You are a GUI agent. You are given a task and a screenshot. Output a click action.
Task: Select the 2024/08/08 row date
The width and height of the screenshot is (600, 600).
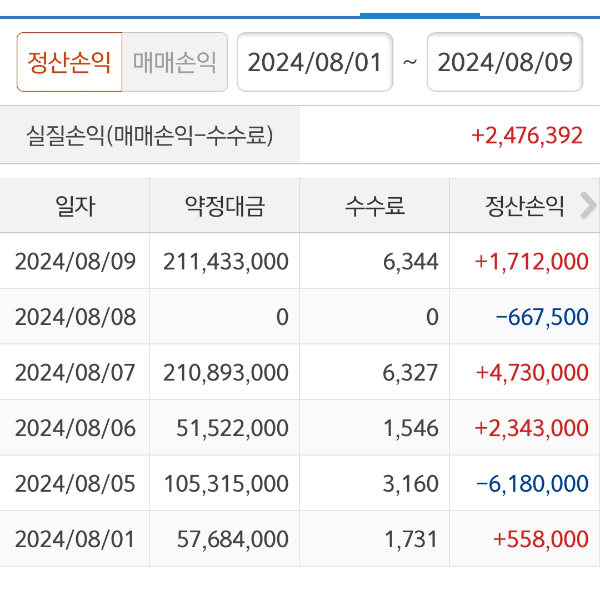point(75,317)
